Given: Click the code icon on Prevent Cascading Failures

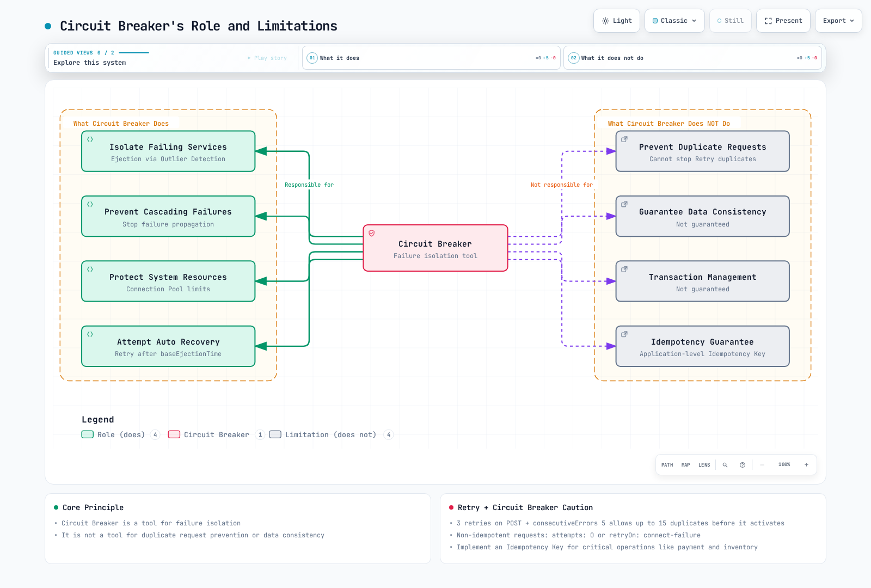Looking at the screenshot, I should [90, 204].
